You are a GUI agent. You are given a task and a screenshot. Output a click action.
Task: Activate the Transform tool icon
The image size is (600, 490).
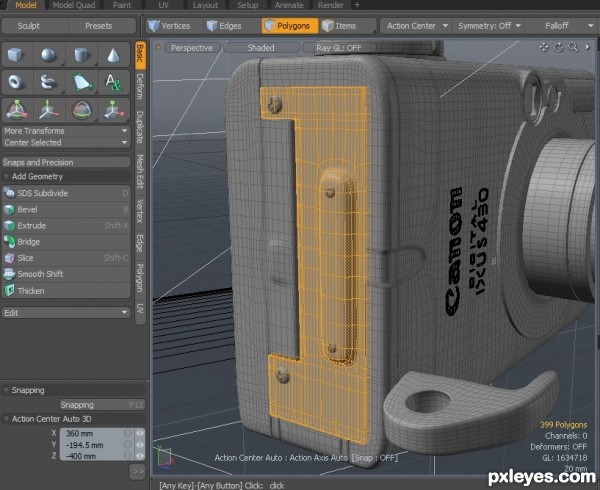(x=15, y=109)
